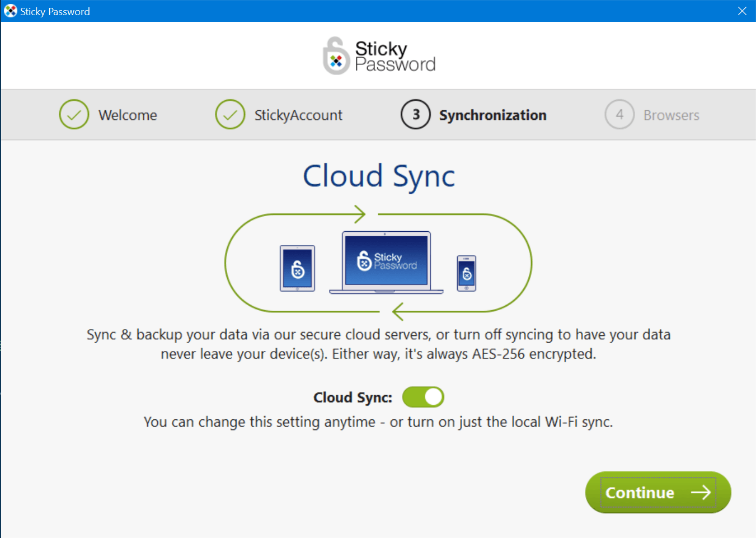Image resolution: width=756 pixels, height=538 pixels.
Task: Click the green checkmark beside Welcome
Action: click(x=74, y=114)
